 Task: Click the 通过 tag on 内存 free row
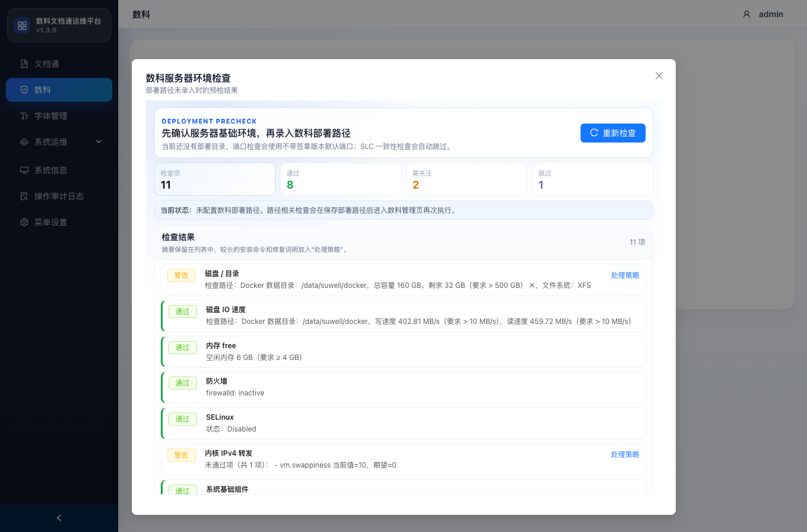(183, 348)
